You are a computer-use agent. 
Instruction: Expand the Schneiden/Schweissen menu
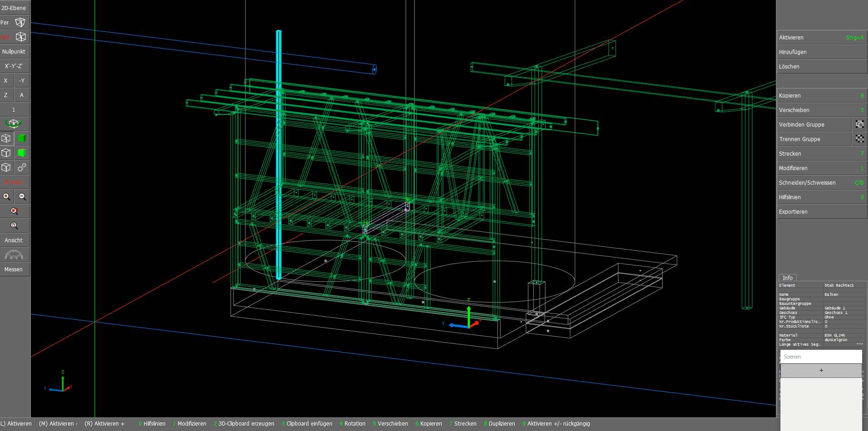click(x=821, y=183)
